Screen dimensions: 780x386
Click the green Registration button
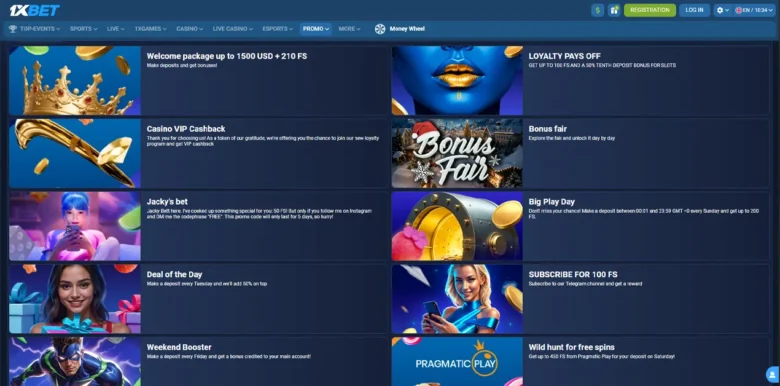pos(650,10)
